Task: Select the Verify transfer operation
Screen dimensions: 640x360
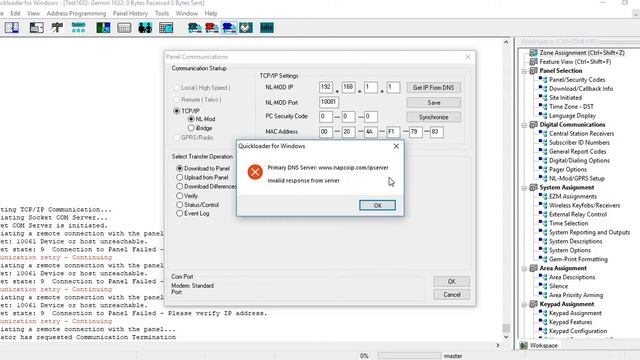Action: click(x=179, y=196)
